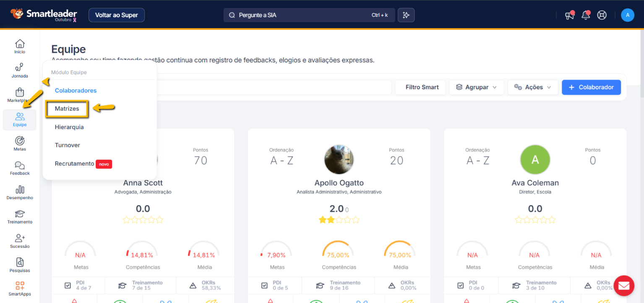This screenshot has height=303, width=644.
Task: Click the megaphone announcements icon
Action: coord(569,16)
